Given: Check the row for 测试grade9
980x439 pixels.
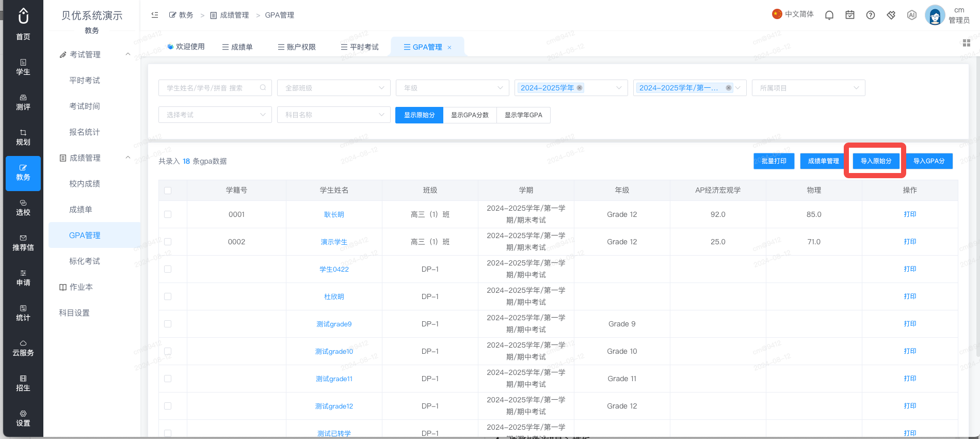Looking at the screenshot, I should click(x=168, y=324).
